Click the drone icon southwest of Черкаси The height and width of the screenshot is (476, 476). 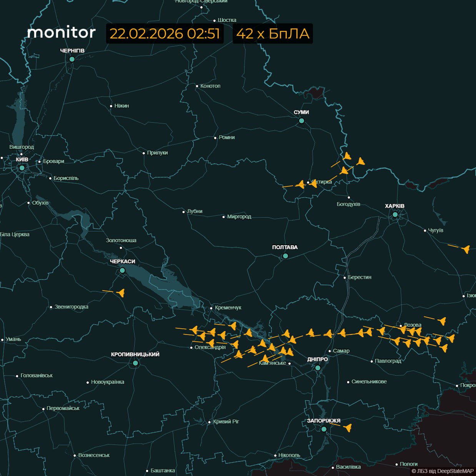pos(121,293)
